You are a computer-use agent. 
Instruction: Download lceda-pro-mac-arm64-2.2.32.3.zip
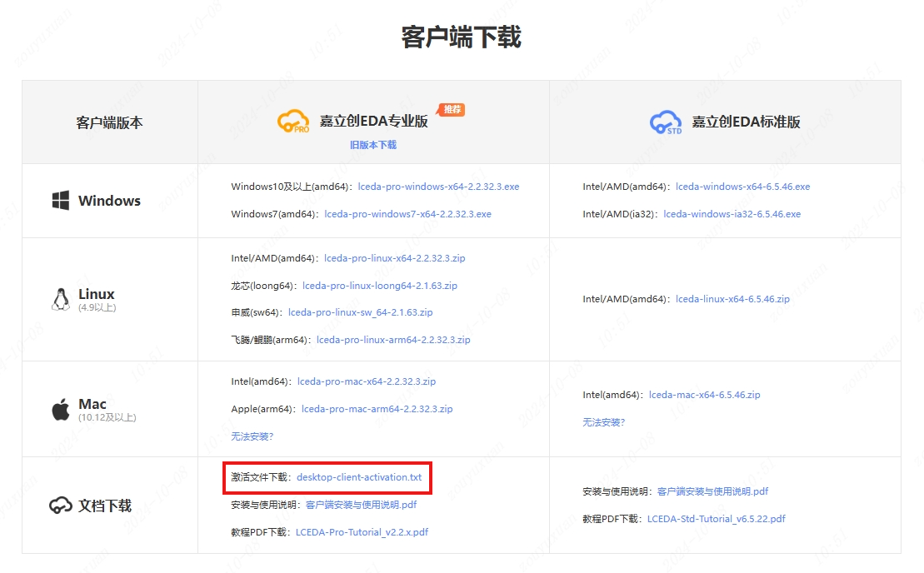(377, 409)
